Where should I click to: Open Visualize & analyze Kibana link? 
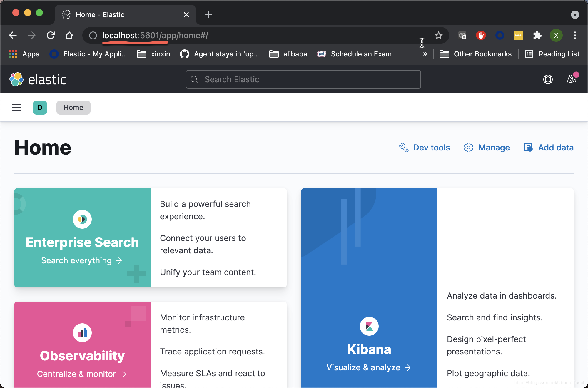[369, 367]
